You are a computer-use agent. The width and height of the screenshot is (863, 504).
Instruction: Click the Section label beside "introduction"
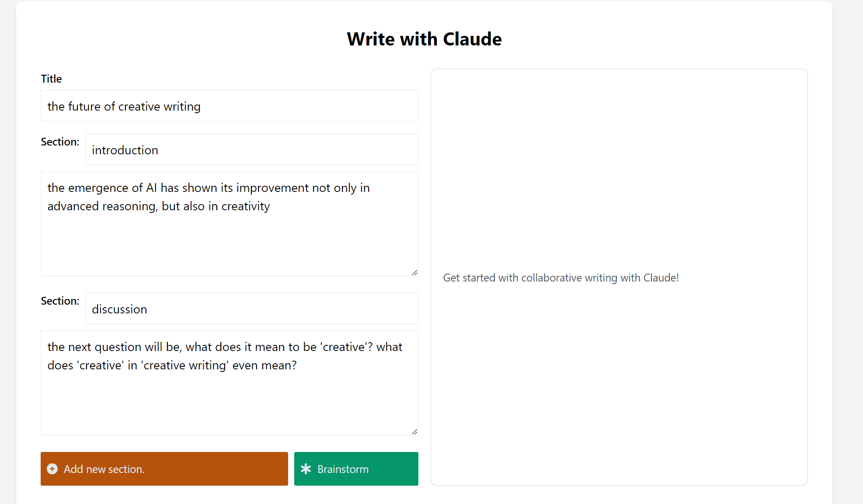pos(60,142)
